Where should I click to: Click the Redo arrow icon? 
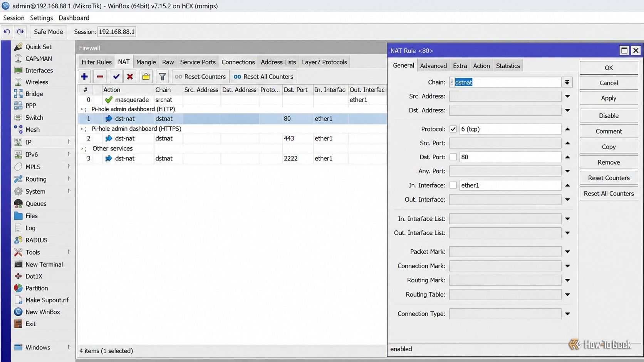[x=20, y=32]
